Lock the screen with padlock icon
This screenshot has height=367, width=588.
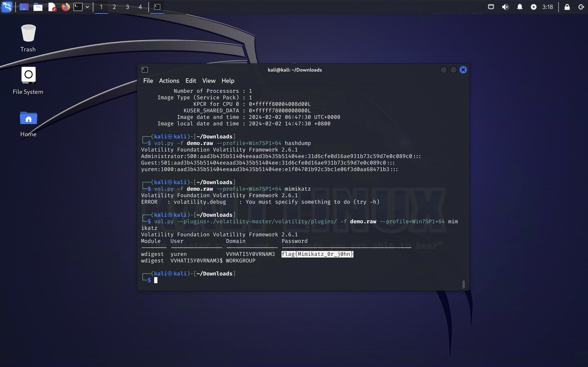coord(567,7)
